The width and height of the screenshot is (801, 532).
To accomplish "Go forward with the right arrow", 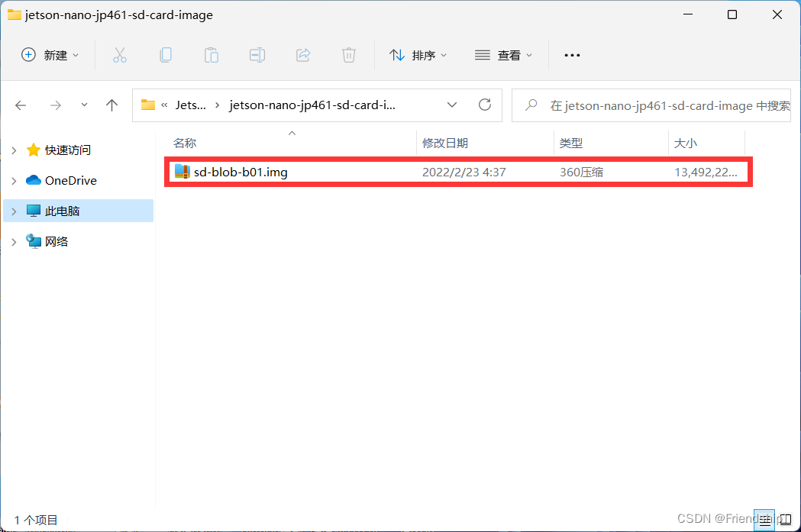I will tap(56, 105).
